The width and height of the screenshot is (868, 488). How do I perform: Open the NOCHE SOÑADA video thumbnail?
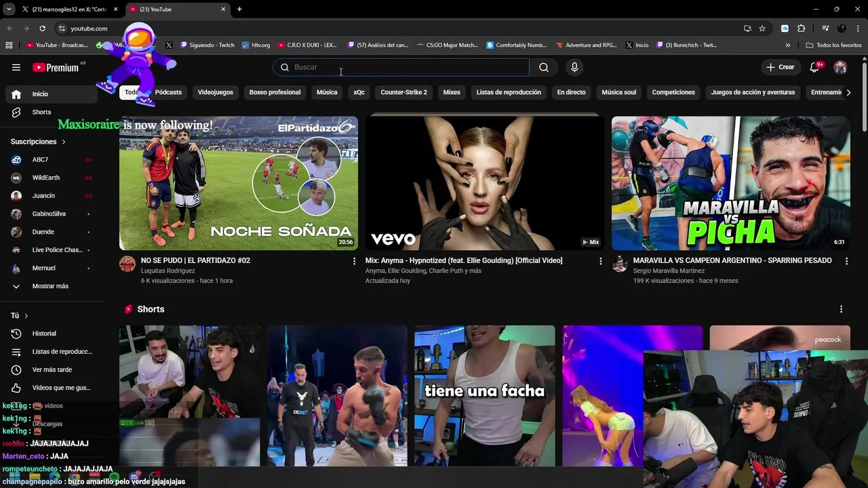point(239,183)
